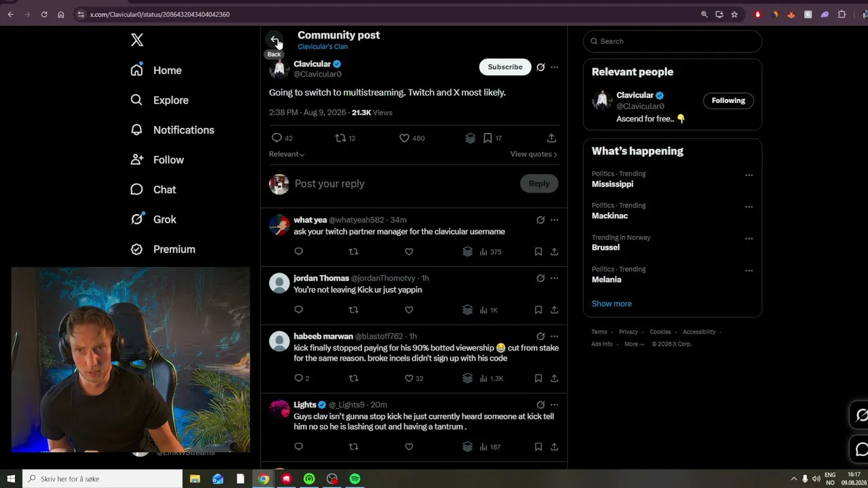Image resolution: width=868 pixels, height=488 pixels.
Task: Open the Chrome extensions puzzle icon
Action: (x=842, y=14)
